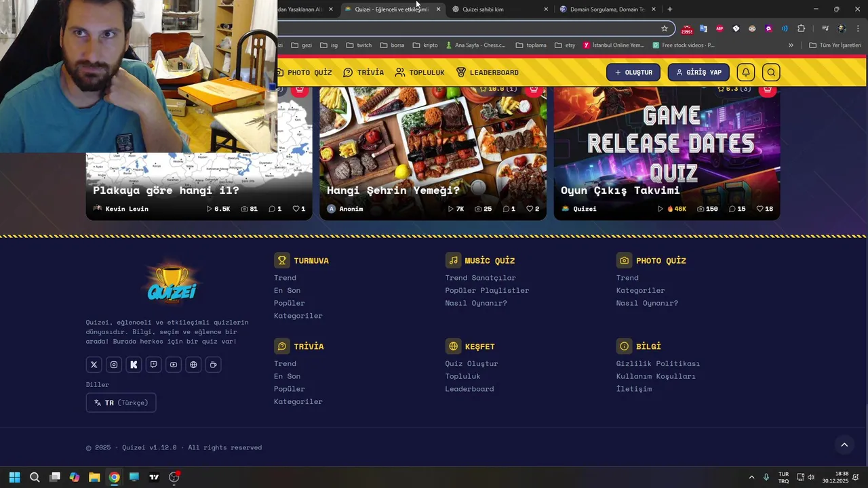The width and height of the screenshot is (868, 488).
Task: Open the Instagram social icon in footer
Action: click(114, 365)
